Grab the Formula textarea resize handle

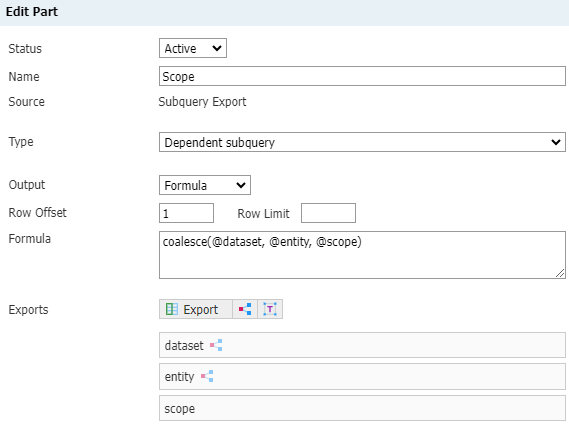coord(560,274)
